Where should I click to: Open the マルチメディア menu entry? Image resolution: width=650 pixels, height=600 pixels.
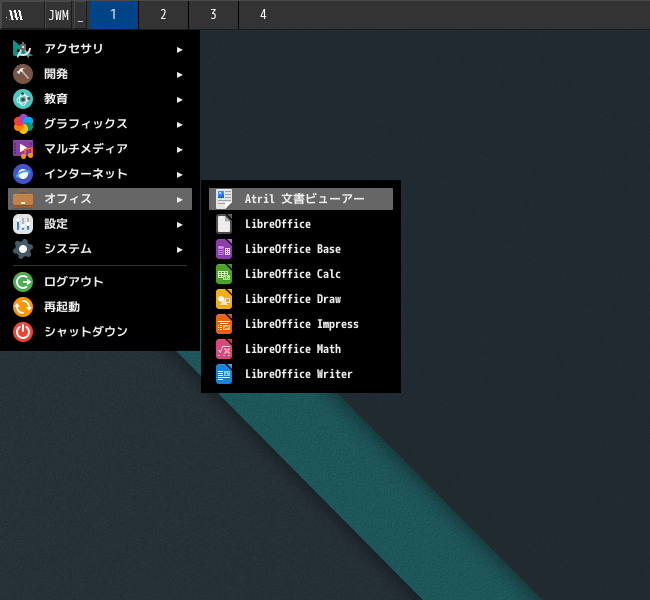pos(85,149)
